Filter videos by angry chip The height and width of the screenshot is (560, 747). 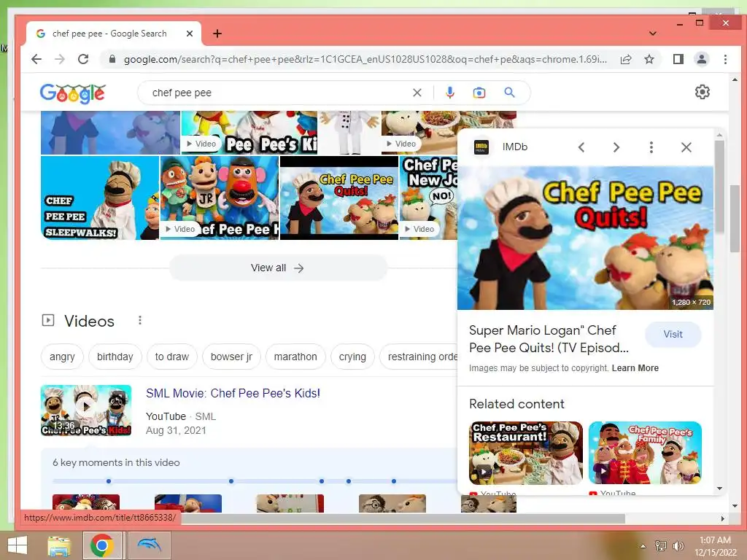tap(62, 357)
